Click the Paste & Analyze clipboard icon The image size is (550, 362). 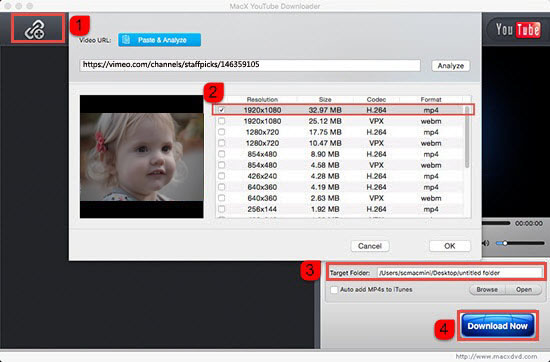pyautogui.click(x=126, y=40)
